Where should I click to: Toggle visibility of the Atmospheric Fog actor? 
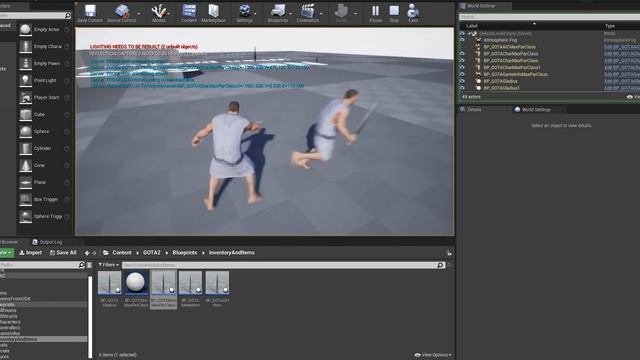(x=462, y=40)
